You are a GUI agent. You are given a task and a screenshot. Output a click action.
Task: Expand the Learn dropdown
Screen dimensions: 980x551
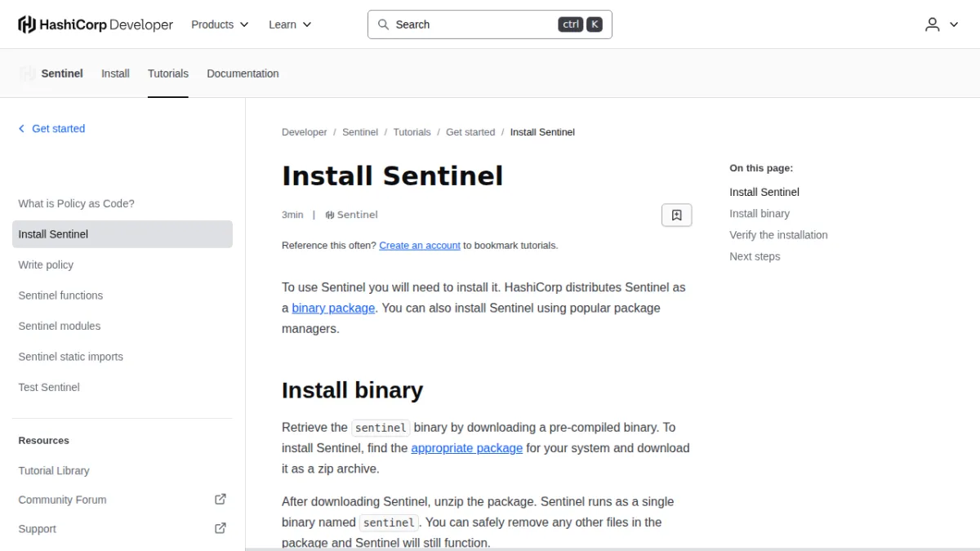290,24
